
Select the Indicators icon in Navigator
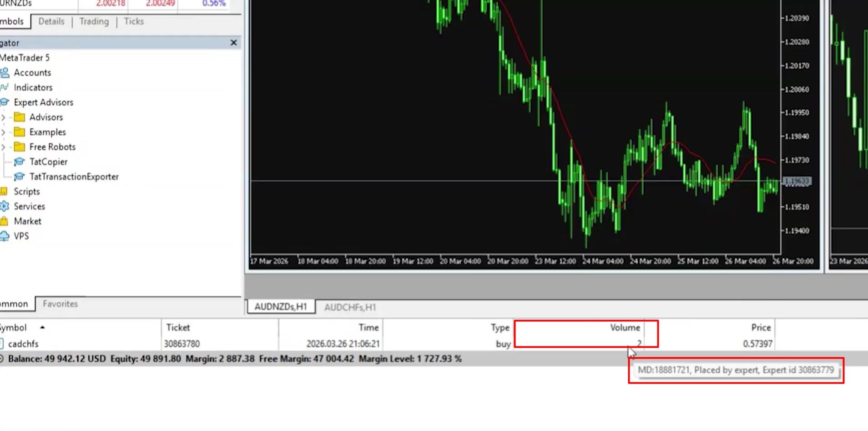[4, 87]
